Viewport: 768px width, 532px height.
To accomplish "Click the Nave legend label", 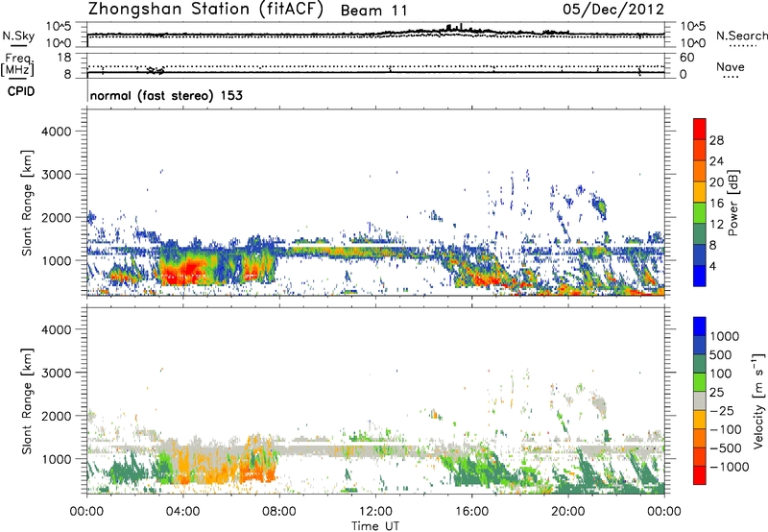I will click(x=731, y=66).
